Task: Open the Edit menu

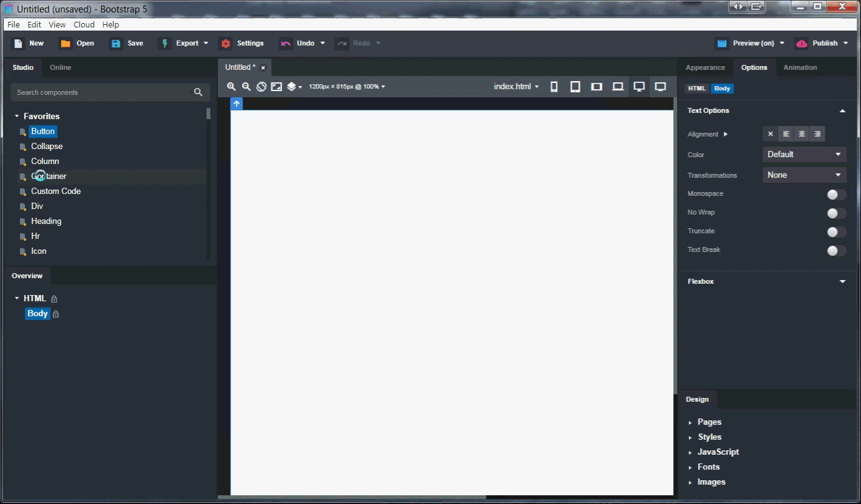Action: 34,25
